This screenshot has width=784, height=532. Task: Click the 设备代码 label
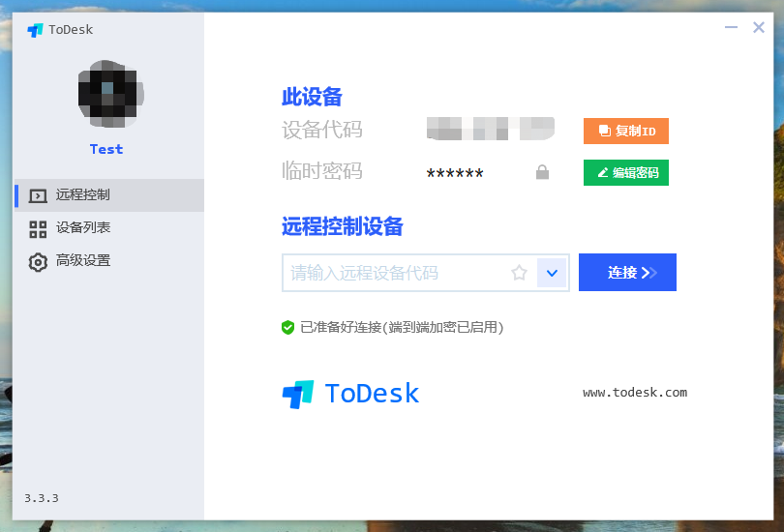pyautogui.click(x=322, y=130)
